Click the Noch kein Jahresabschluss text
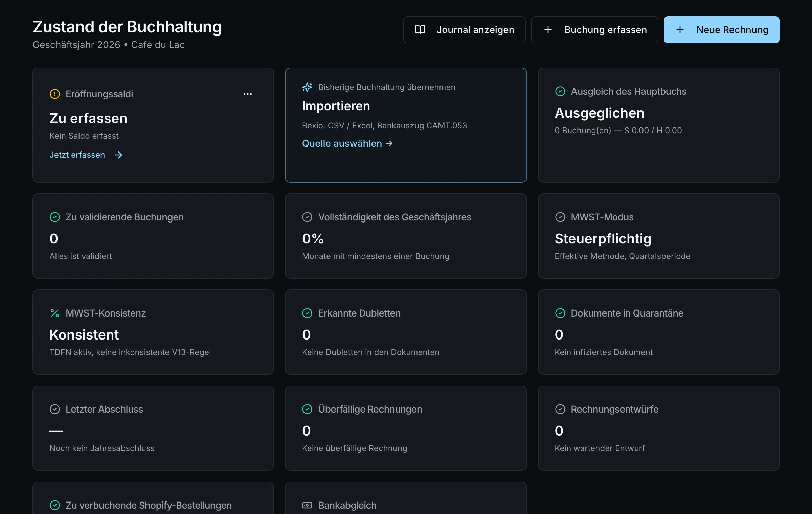This screenshot has height=514, width=812. pos(102,448)
